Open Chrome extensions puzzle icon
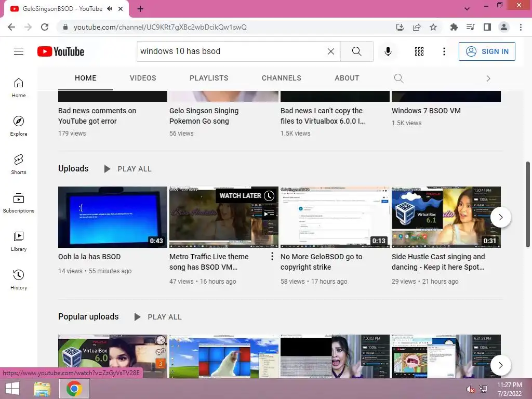The height and width of the screenshot is (399, 532). pos(454,27)
